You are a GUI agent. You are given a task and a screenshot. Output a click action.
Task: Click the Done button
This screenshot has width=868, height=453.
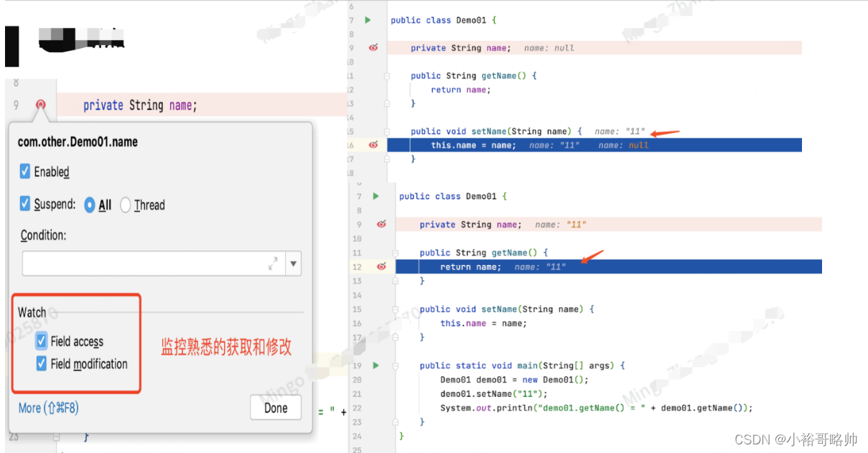pyautogui.click(x=276, y=408)
